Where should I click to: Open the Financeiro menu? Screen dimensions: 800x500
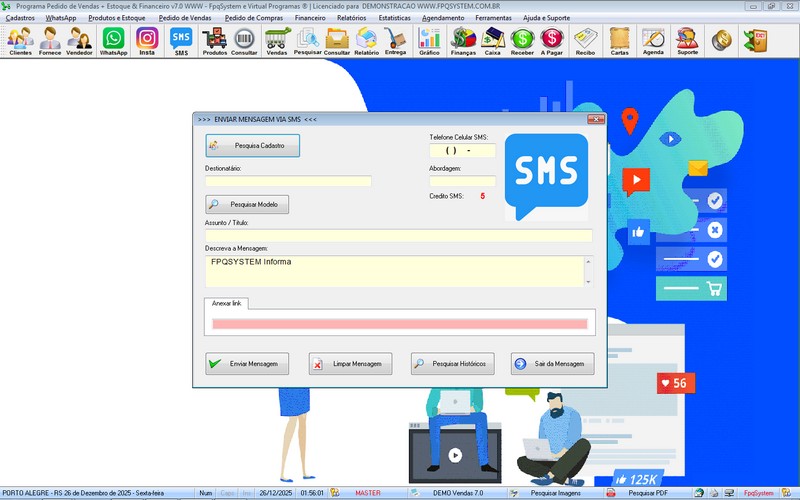click(310, 18)
